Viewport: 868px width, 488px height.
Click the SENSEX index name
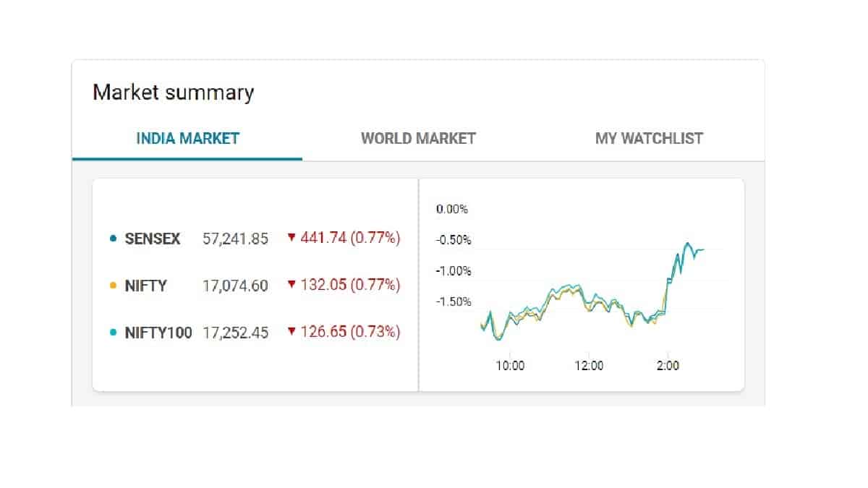click(x=153, y=239)
